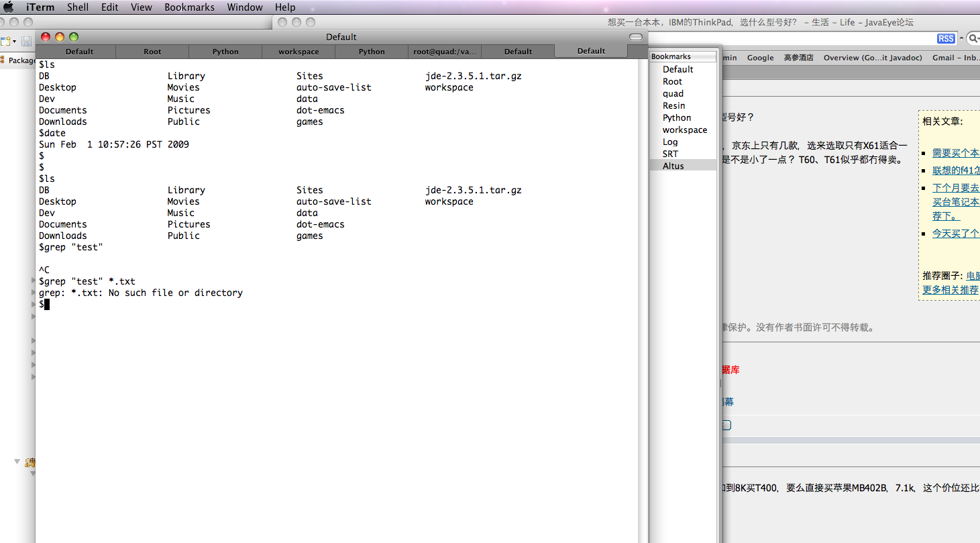
Task: Click the terminal line 'grep: *.txt: No such file or directory'
Action: (x=141, y=293)
